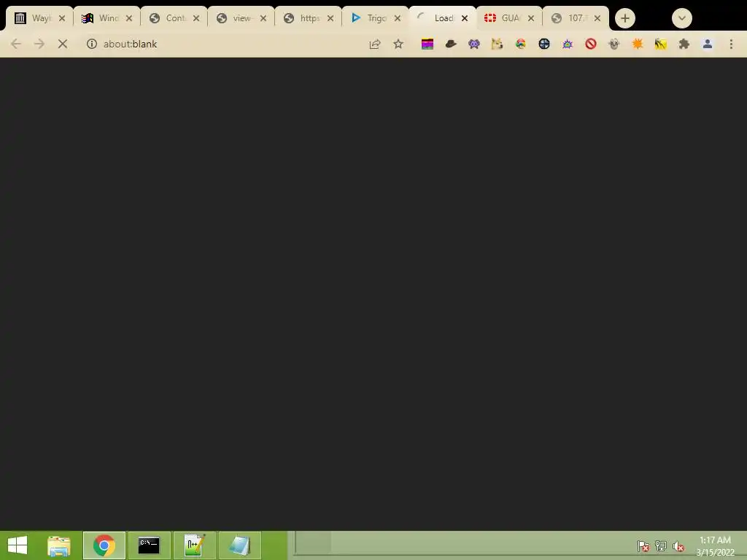The height and width of the screenshot is (560, 747).
Task: Open the tab search dropdown arrow
Action: (682, 18)
